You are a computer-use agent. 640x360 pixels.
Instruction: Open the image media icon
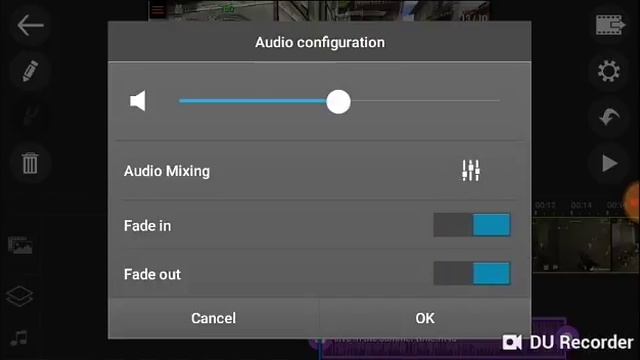pyautogui.click(x=20, y=245)
